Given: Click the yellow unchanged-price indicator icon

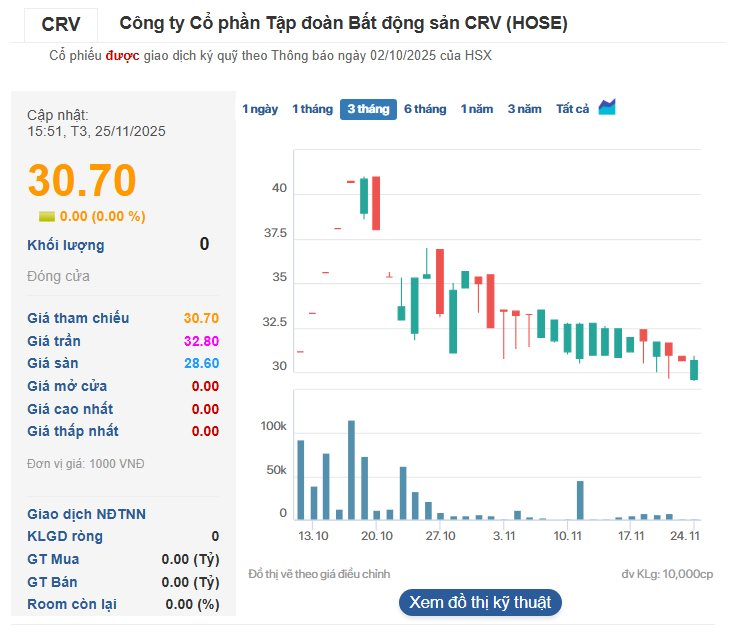Looking at the screenshot, I should coord(47,216).
